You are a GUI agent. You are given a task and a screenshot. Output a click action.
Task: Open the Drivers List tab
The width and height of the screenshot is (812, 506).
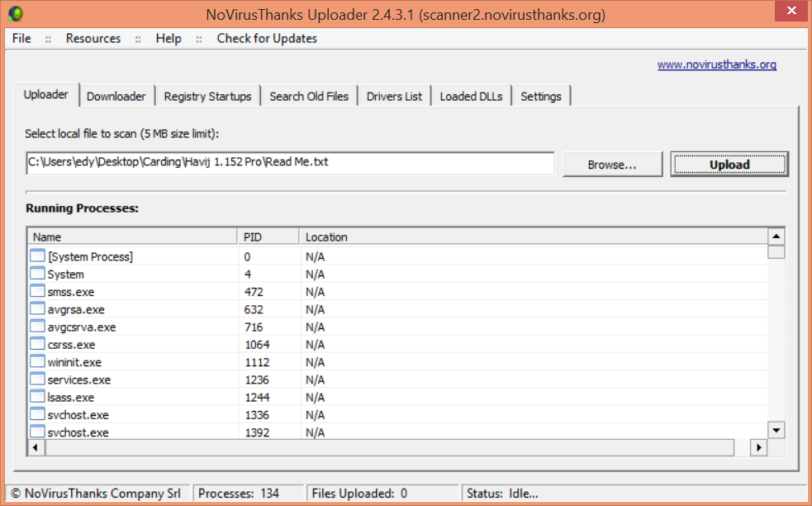[x=395, y=97]
